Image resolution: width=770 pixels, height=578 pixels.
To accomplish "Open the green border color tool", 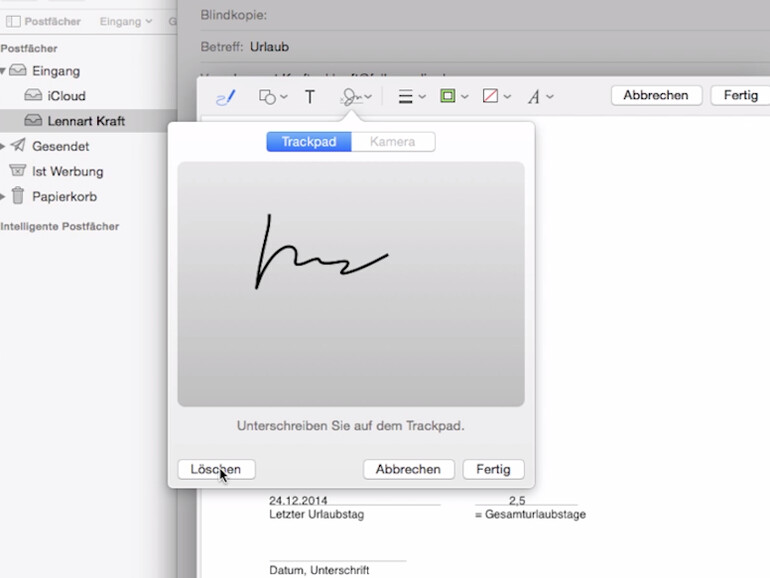I will tap(448, 96).
